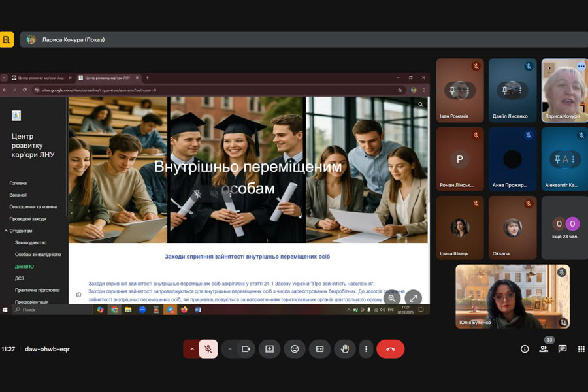Open the three-dot menu on Іван Романів's tile
This screenshot has width=588, height=392.
pyautogui.click(x=468, y=90)
